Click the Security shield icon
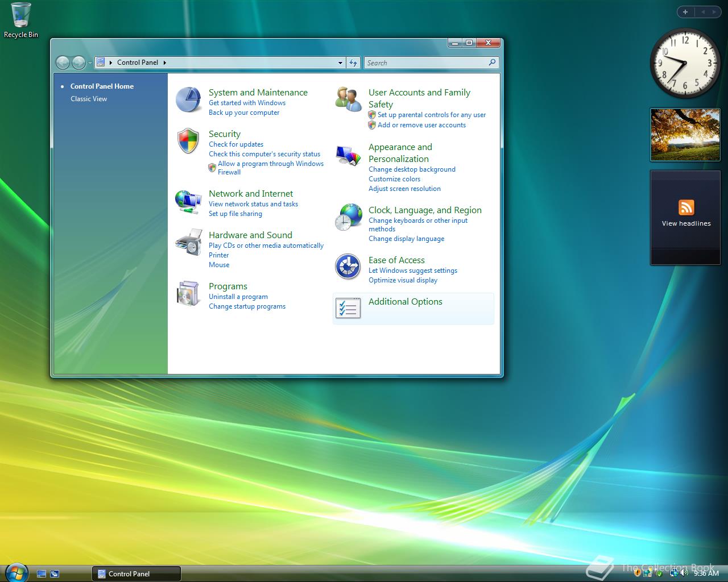Image resolution: width=728 pixels, height=582 pixels. coord(188,141)
